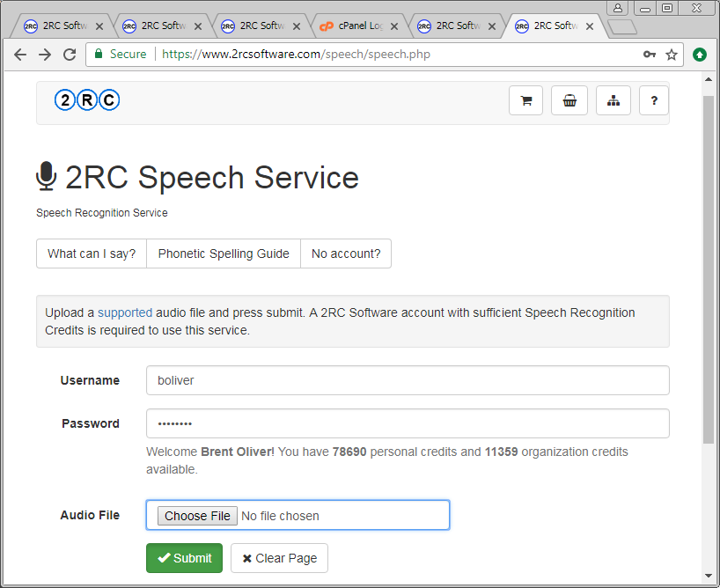Click into the Password field

[408, 423]
